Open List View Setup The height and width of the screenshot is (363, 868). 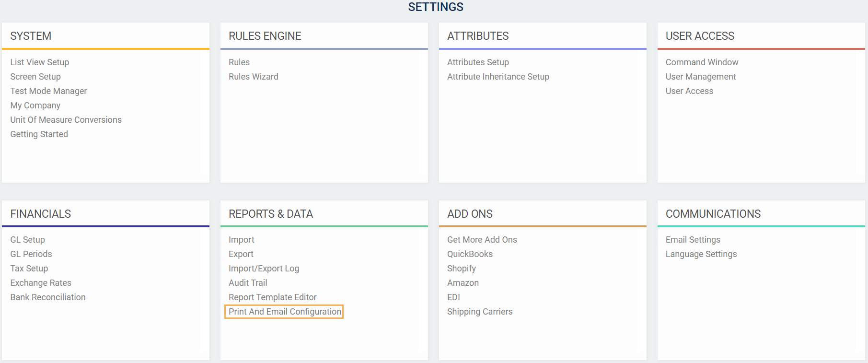tap(40, 62)
